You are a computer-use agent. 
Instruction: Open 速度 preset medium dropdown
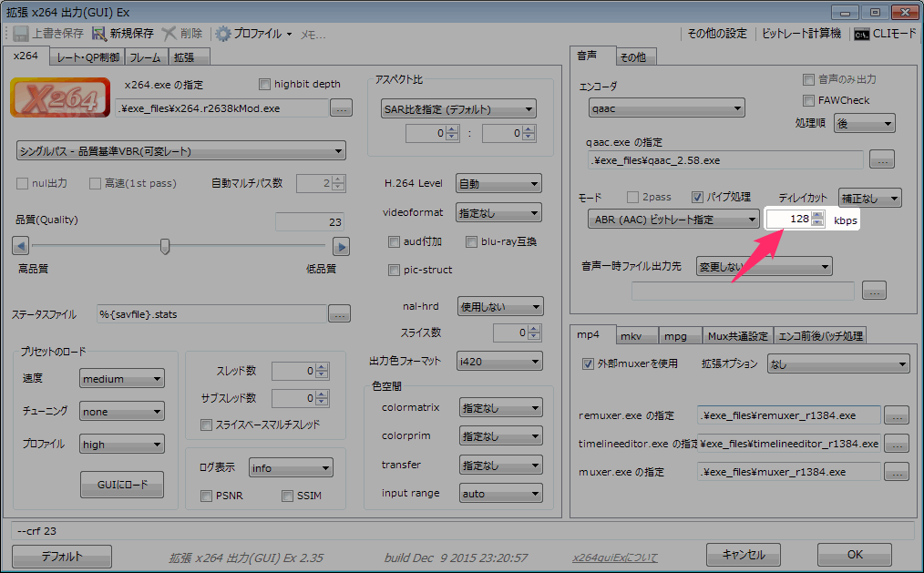click(x=122, y=379)
